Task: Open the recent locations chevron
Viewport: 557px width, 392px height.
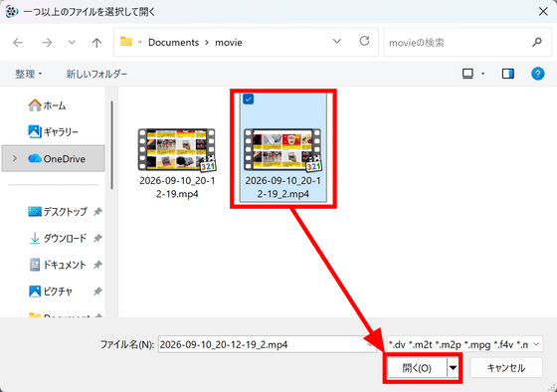Action: [x=72, y=43]
